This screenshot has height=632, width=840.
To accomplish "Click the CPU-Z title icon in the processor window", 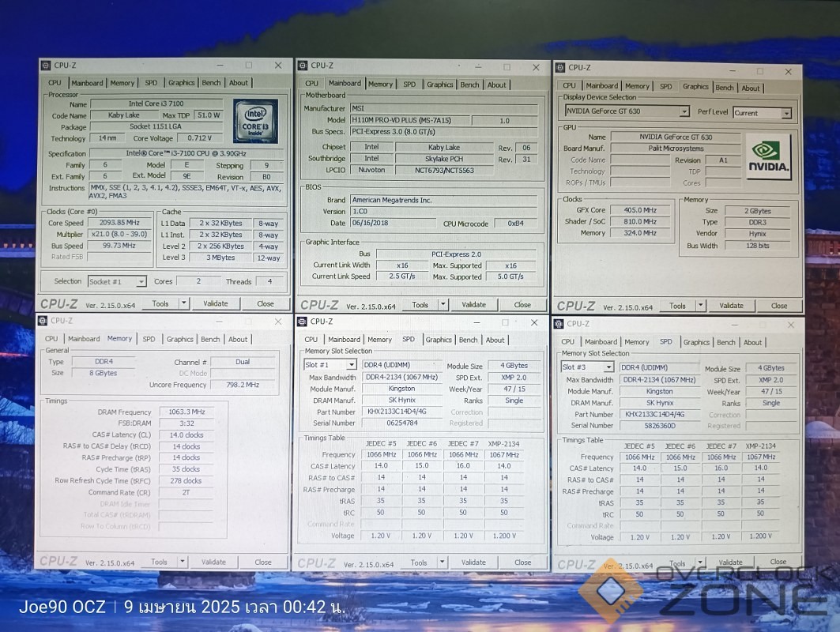I will (46, 66).
